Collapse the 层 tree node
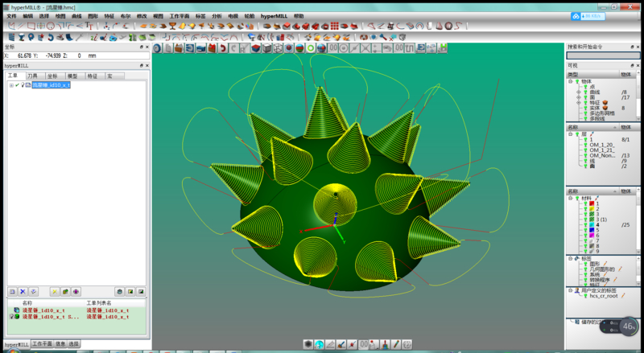Image resolution: width=644 pixels, height=353 pixels. tap(571, 134)
